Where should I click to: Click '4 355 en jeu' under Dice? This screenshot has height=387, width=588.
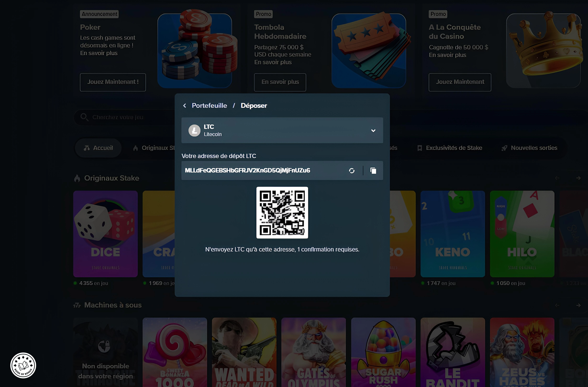94,283
